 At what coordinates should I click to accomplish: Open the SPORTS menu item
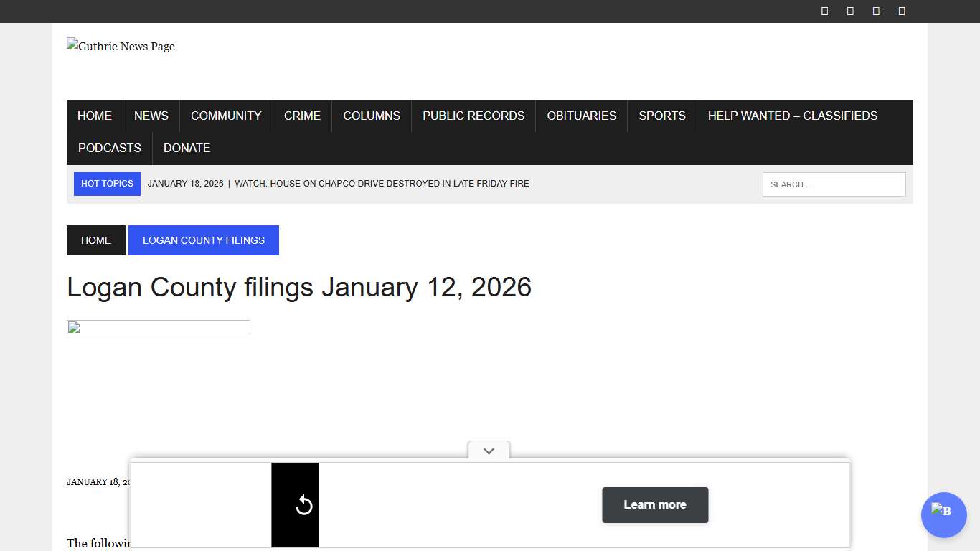tap(661, 116)
